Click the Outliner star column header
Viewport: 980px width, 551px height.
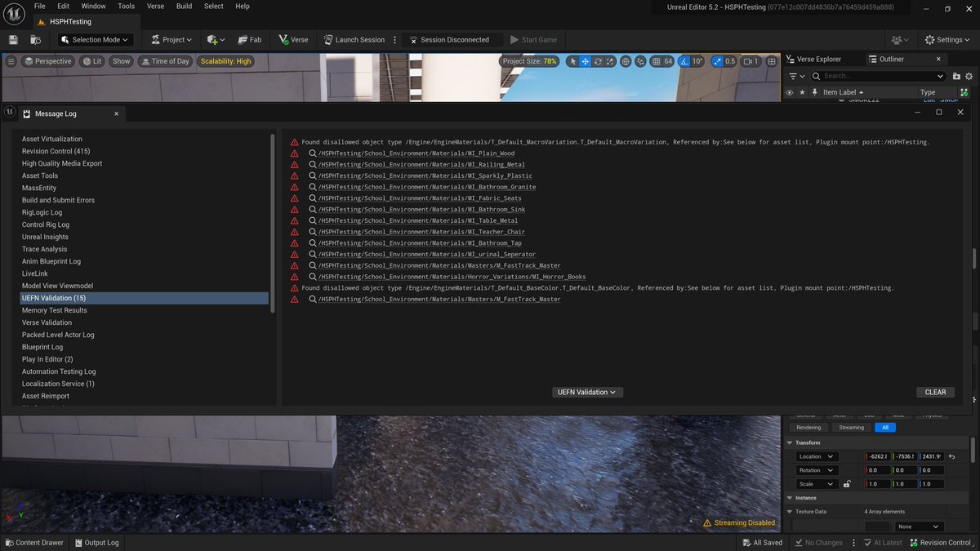(x=802, y=93)
